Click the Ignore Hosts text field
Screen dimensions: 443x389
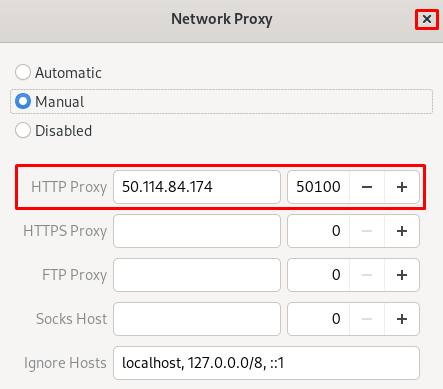click(x=266, y=363)
